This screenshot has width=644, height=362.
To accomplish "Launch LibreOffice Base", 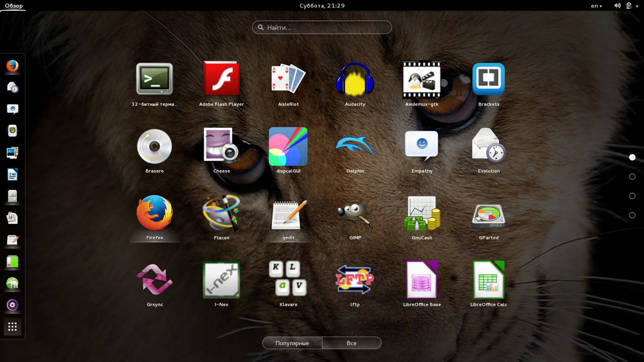I will coord(422,280).
